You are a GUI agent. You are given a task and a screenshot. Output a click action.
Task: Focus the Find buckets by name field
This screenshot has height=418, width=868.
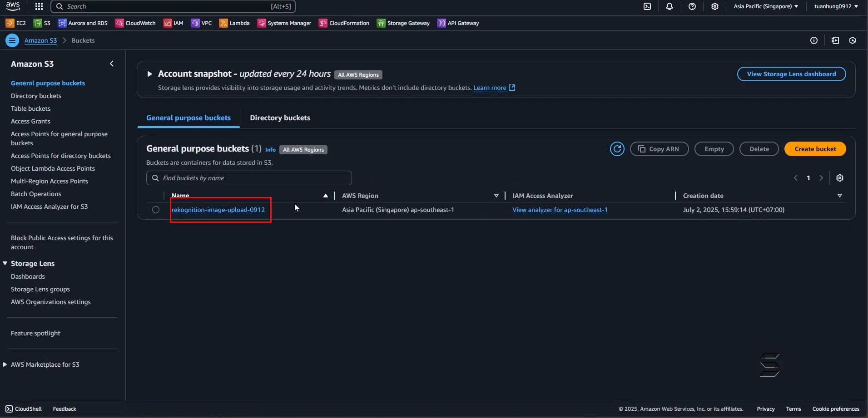click(x=249, y=178)
